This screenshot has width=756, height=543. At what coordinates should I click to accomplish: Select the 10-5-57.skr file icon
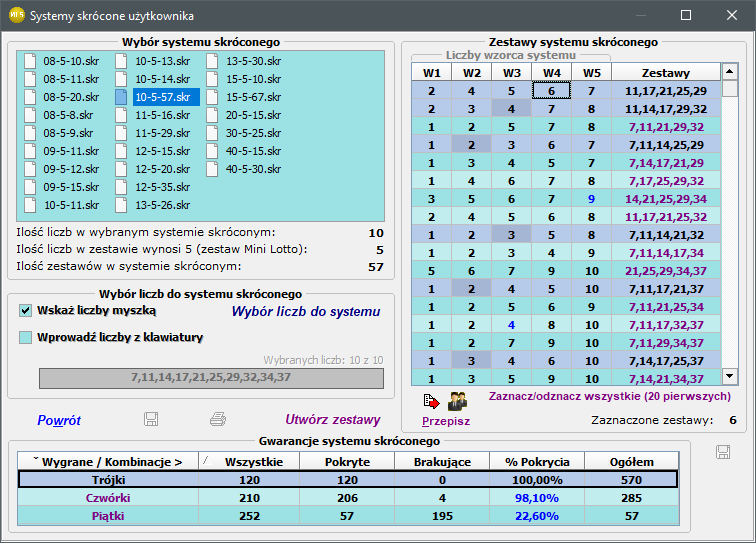pyautogui.click(x=121, y=97)
